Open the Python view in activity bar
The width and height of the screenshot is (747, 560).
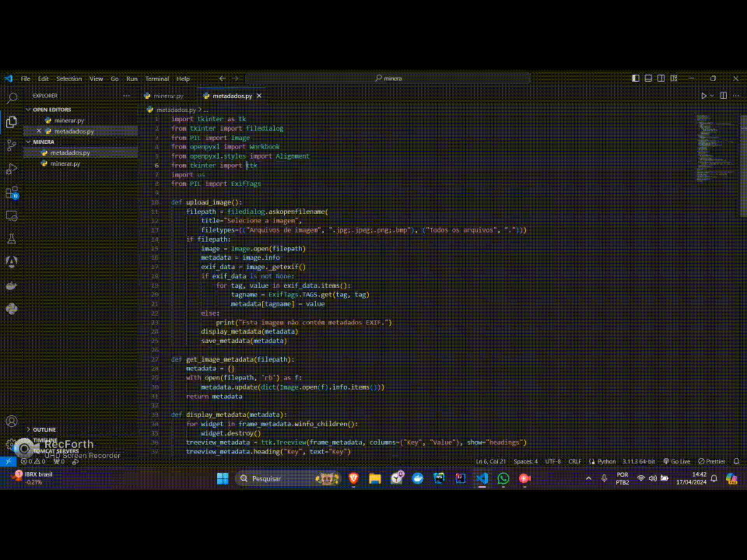pyautogui.click(x=12, y=309)
